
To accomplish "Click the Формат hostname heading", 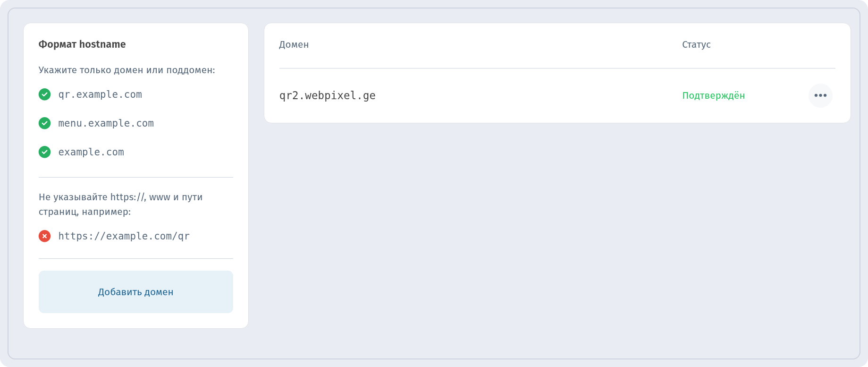I will pos(82,44).
